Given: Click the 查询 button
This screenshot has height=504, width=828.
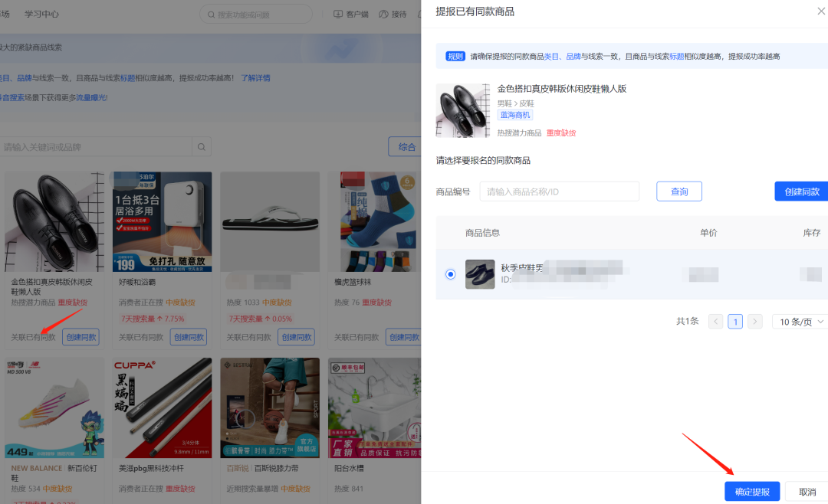Looking at the screenshot, I should pyautogui.click(x=679, y=191).
